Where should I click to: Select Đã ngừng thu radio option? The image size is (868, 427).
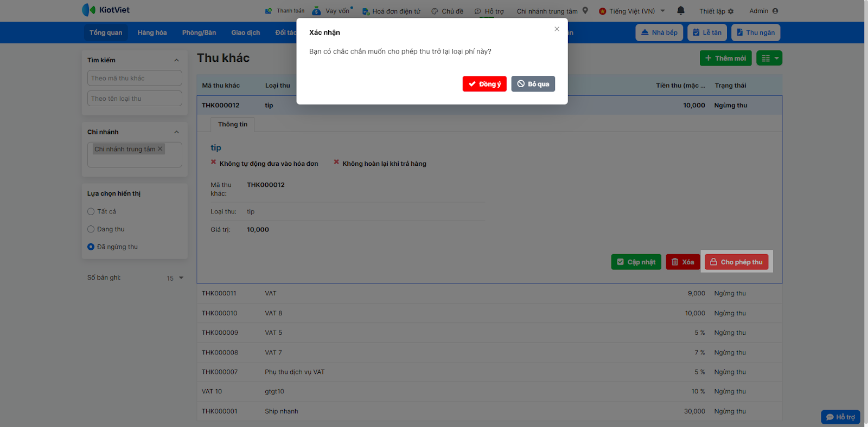point(91,247)
